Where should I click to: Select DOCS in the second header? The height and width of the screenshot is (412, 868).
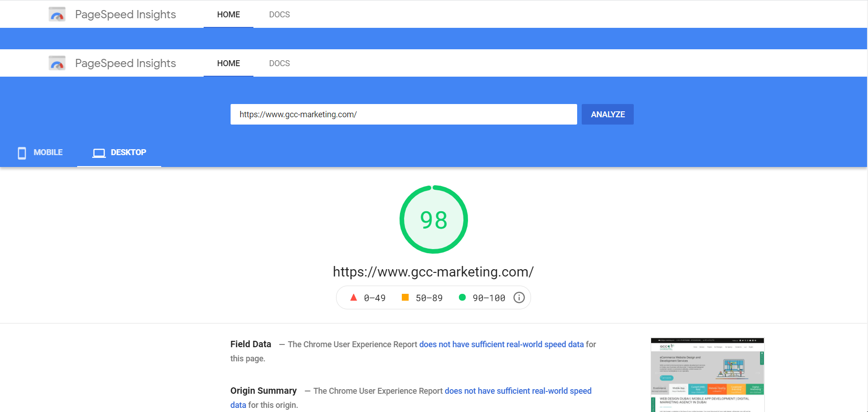pos(279,63)
